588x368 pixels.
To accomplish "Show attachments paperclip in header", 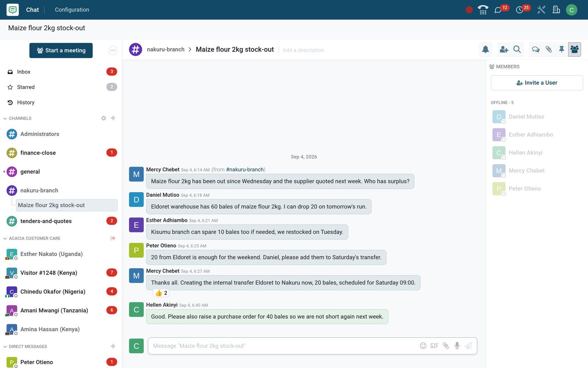I will pyautogui.click(x=549, y=49).
